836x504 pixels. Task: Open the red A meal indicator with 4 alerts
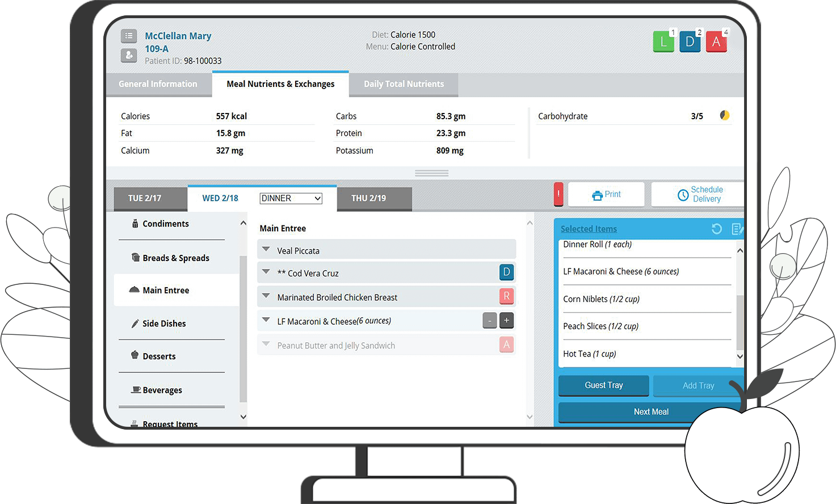[x=716, y=41]
